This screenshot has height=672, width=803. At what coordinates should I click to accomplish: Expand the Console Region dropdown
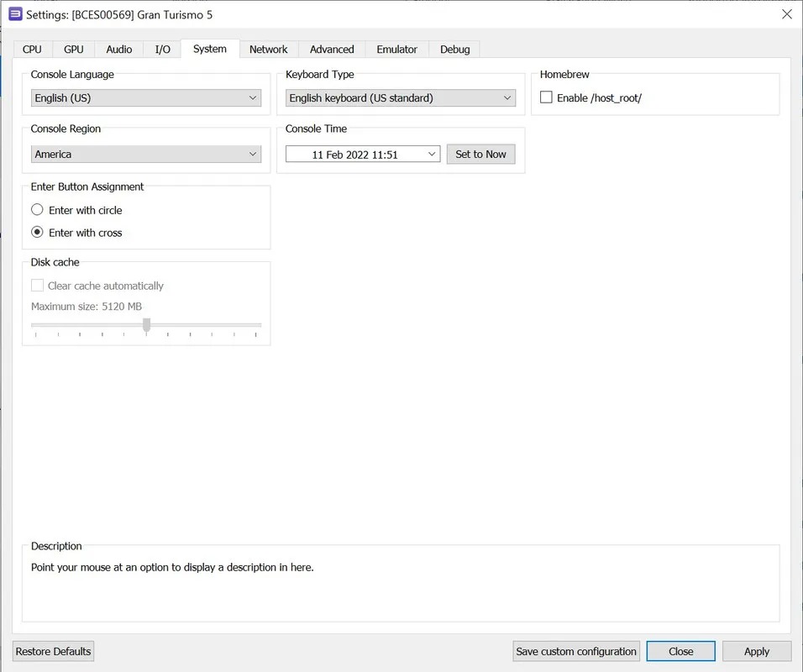pyautogui.click(x=146, y=155)
